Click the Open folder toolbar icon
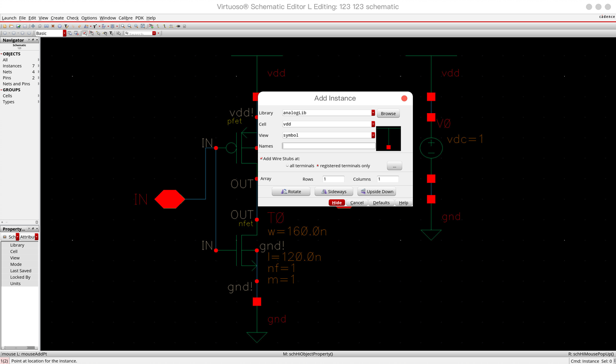 [x=11, y=26]
